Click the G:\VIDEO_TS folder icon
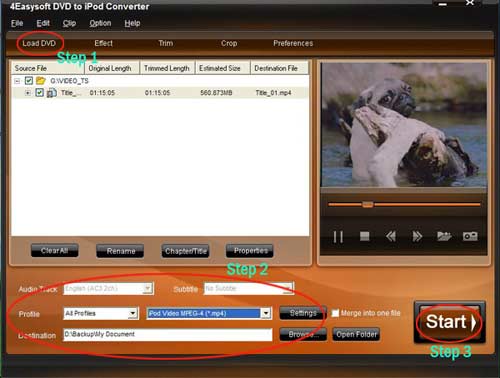500x378 pixels. pos(41,80)
